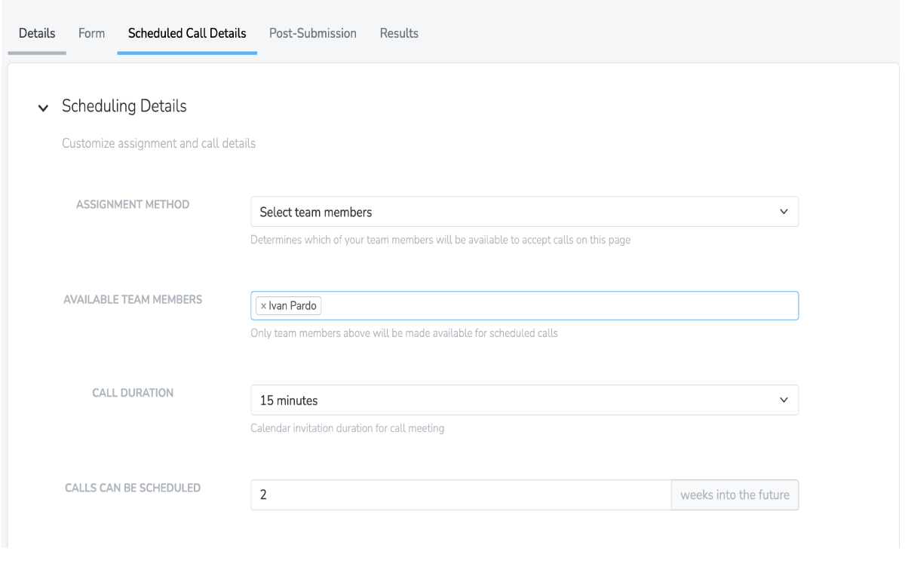Click the Scheduling Details heading
The width and height of the screenshot is (905, 588).
tap(124, 107)
